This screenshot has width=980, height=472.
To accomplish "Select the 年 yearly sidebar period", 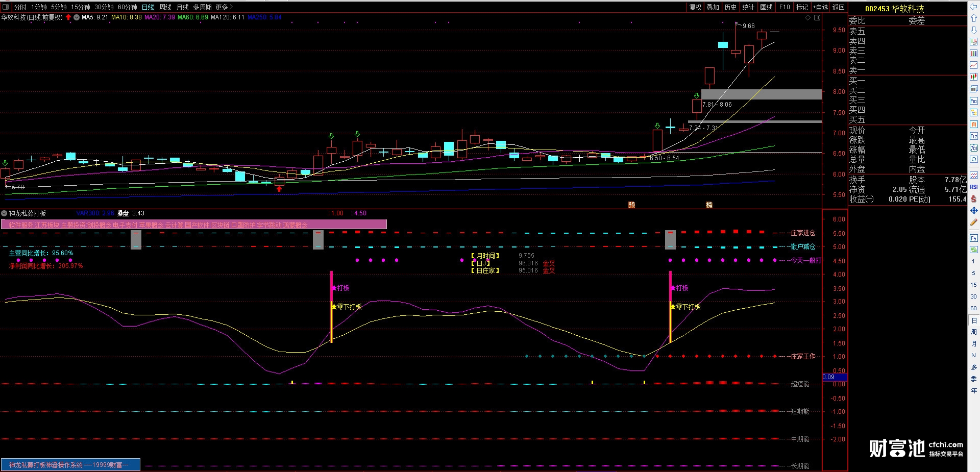I will (x=974, y=391).
